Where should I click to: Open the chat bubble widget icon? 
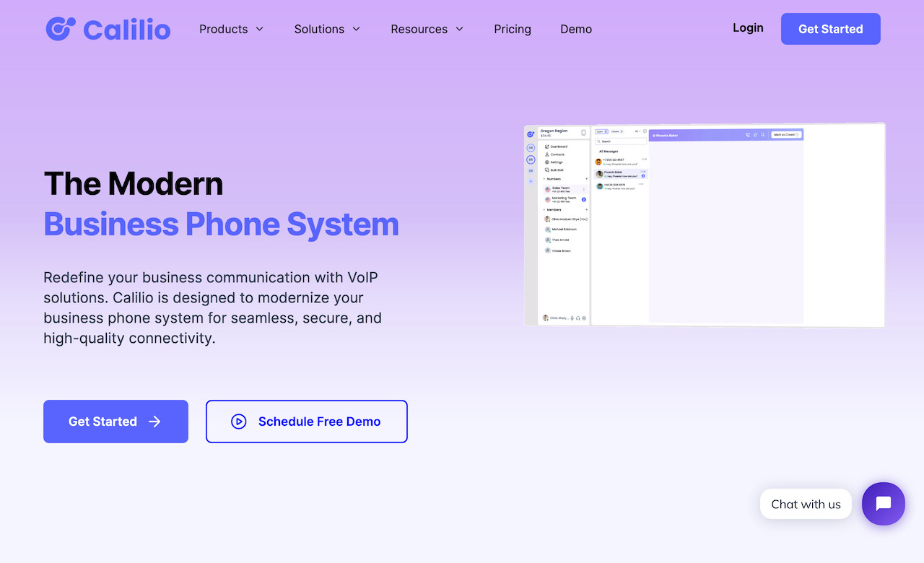pyautogui.click(x=883, y=504)
